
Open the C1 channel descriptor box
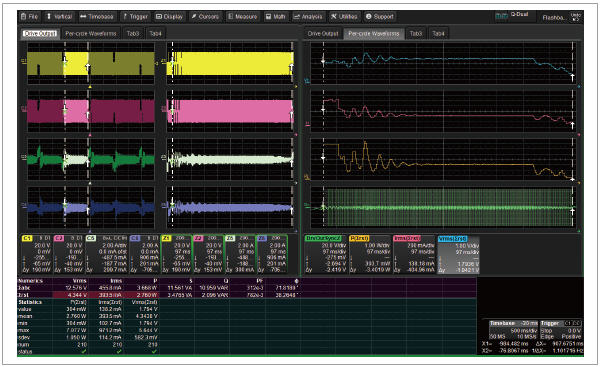click(36, 254)
